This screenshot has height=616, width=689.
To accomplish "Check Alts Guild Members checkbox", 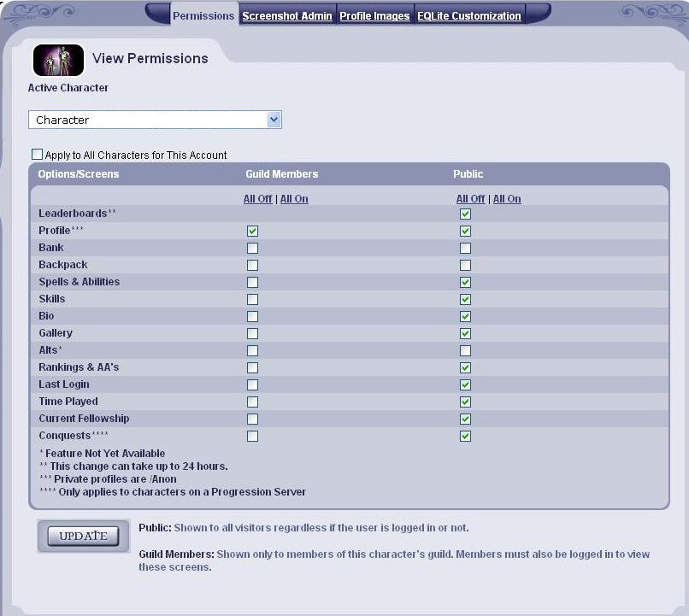I will click(x=253, y=351).
